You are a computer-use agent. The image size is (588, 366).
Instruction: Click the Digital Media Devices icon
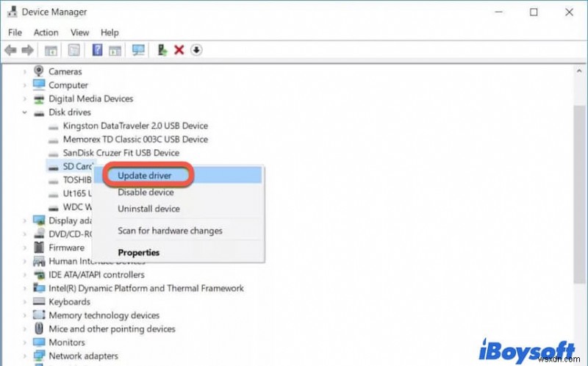pyautogui.click(x=39, y=99)
